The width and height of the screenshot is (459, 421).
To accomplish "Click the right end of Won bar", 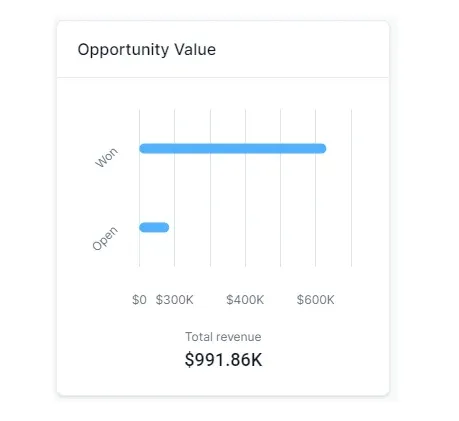I will pyautogui.click(x=323, y=148).
